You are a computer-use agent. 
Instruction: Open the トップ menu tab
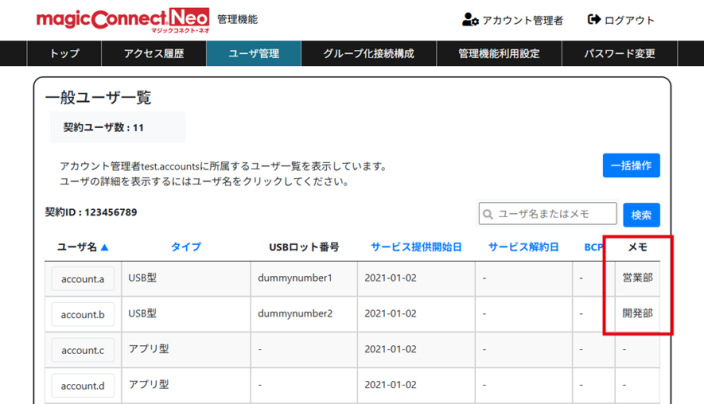(x=64, y=53)
